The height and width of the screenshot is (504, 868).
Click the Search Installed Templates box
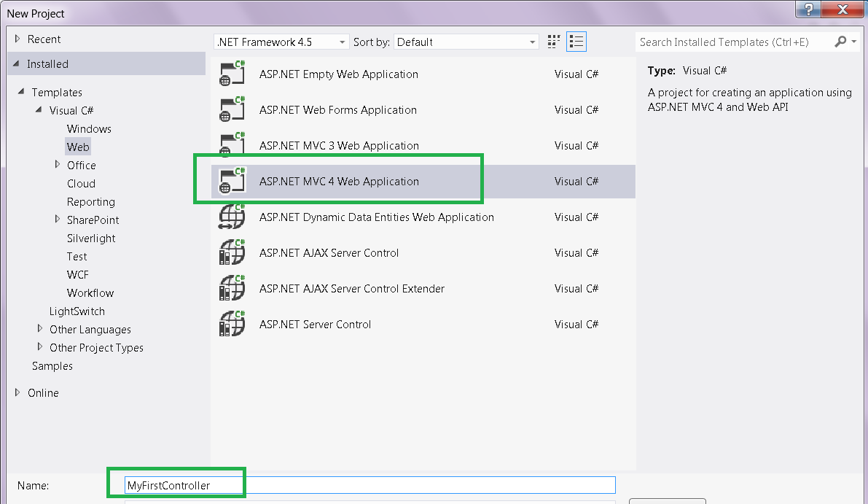pyautogui.click(x=733, y=42)
